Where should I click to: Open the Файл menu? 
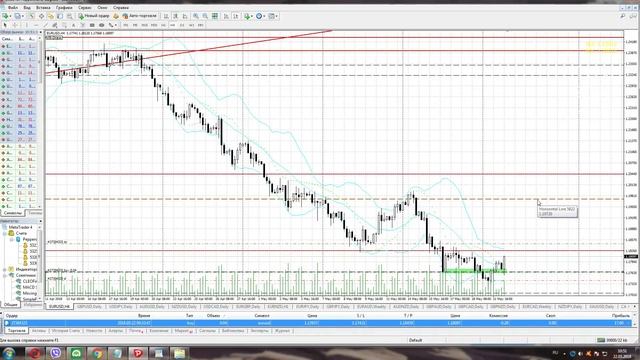pos(13,7)
